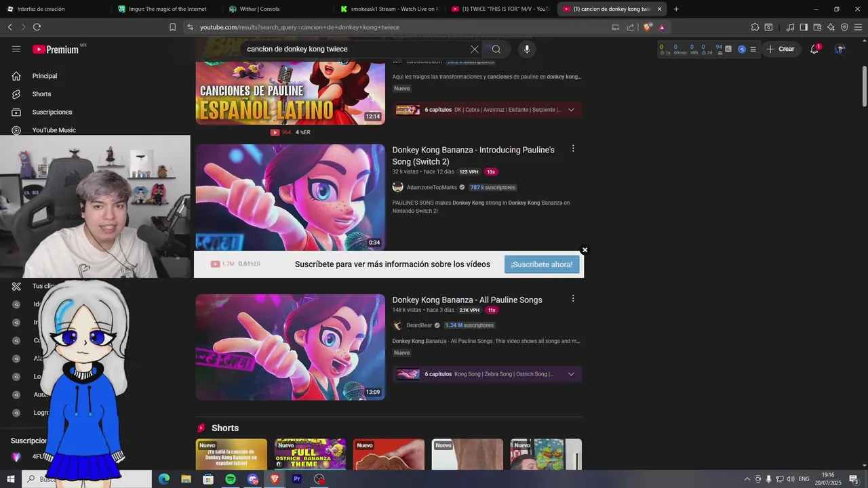Open Donkey Kong Bananza Introducing Pauline's Song title
868x488 pixels.
(473, 156)
